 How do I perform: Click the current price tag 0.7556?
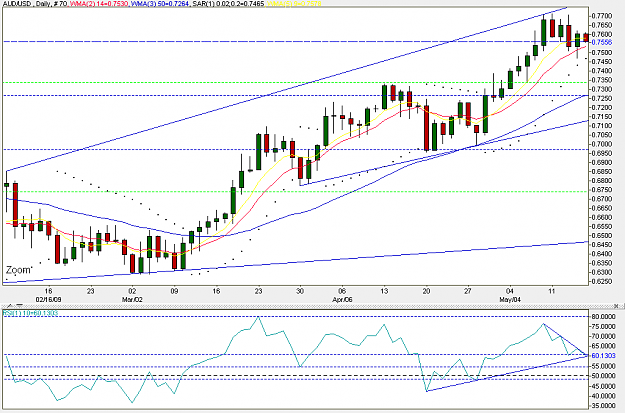click(601, 42)
